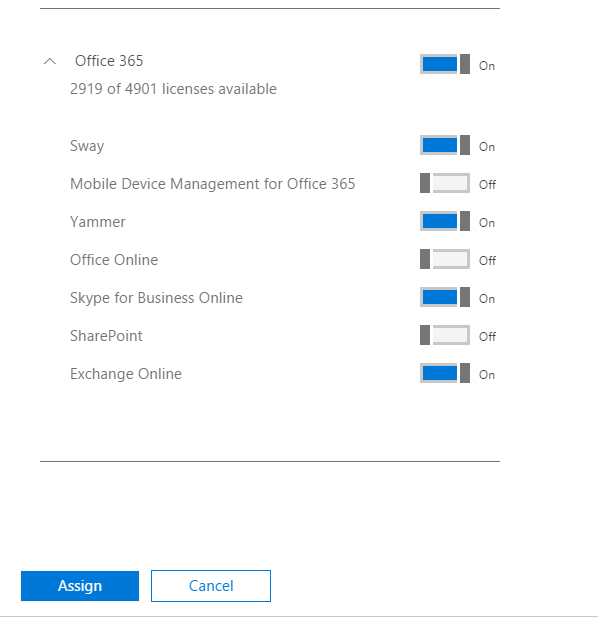Turn off the Yammer switch

tap(445, 221)
